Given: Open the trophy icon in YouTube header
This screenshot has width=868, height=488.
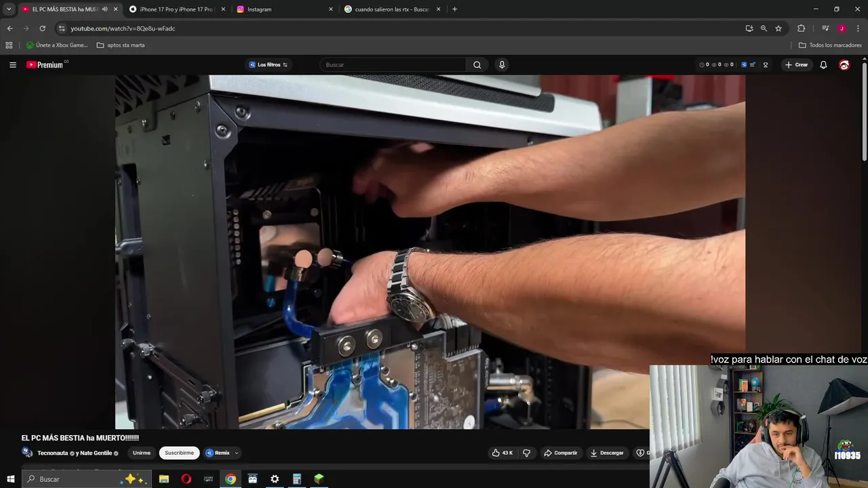Looking at the screenshot, I should click(x=766, y=65).
